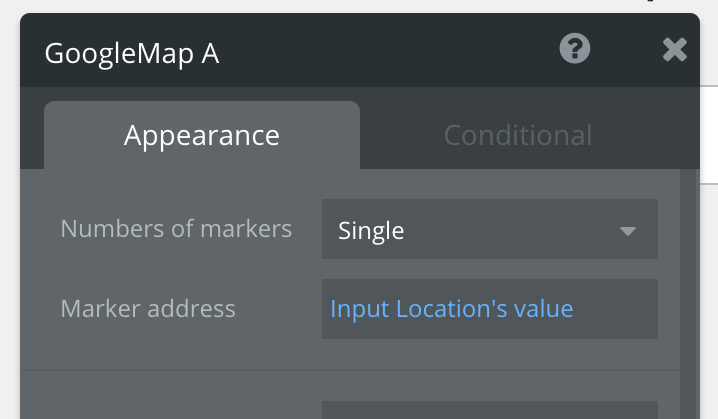Click the GoogleMap A element name
Viewport: 718px width, 419px height.
(131, 53)
